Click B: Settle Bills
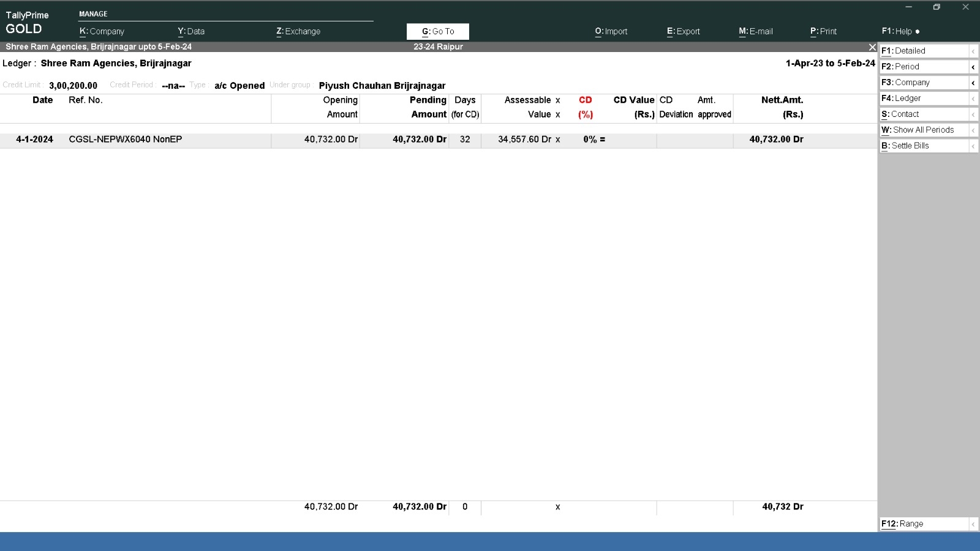This screenshot has width=980, height=551. pos(924,146)
